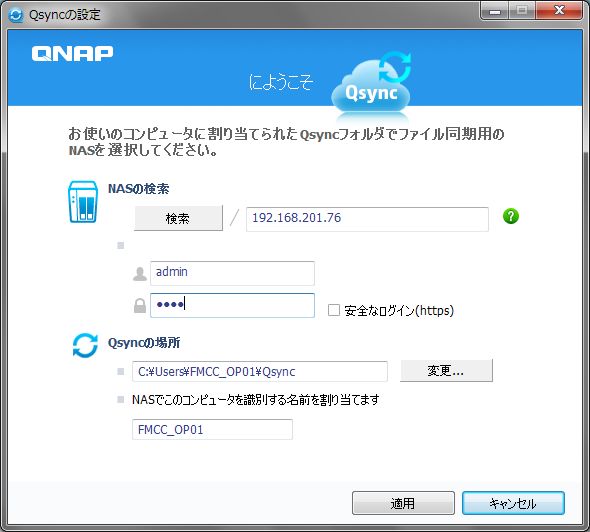
Task: Click the 変更... change folder button
Action: click(x=446, y=371)
